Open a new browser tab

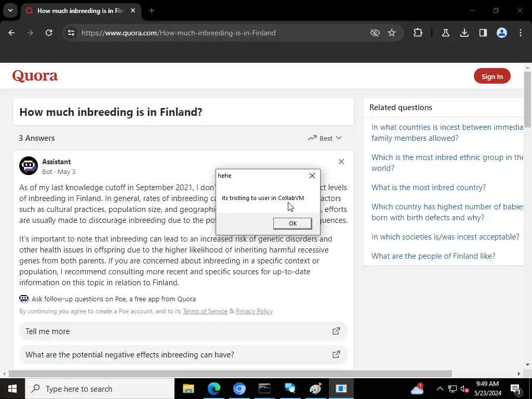(x=152, y=10)
